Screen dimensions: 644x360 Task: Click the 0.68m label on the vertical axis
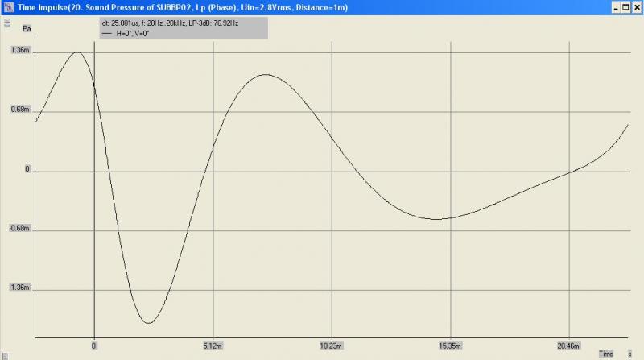[x=20, y=110]
